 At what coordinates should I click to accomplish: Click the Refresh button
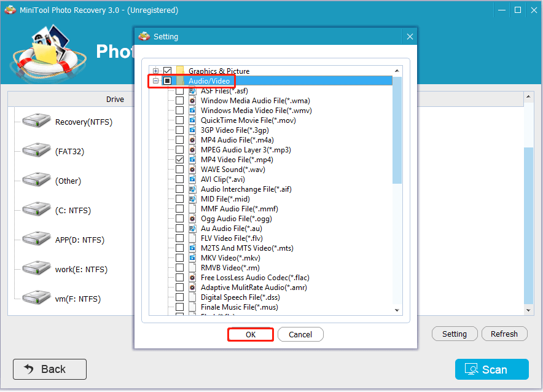point(504,334)
